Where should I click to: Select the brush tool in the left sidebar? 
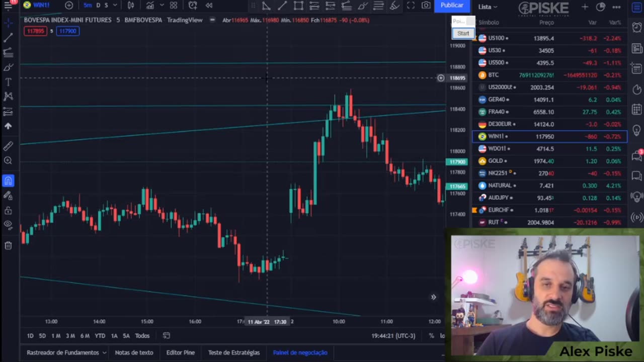coord(8,67)
